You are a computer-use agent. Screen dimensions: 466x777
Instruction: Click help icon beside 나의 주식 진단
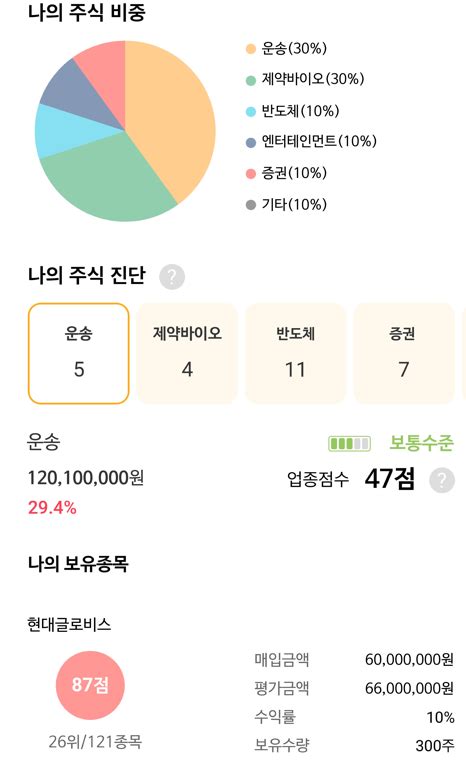click(172, 277)
